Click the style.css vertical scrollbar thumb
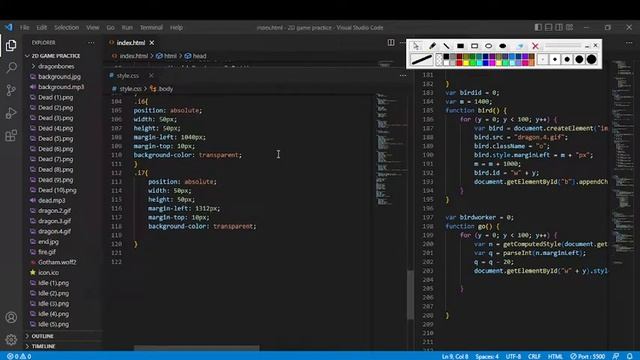Screen dimensions: 640x360 click(x=410, y=295)
